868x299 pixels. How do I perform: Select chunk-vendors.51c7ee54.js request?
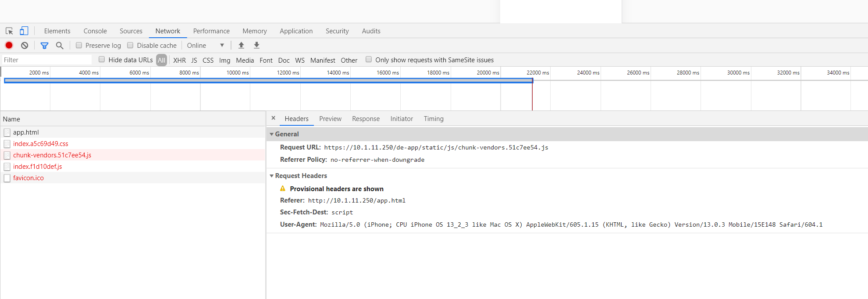click(x=133, y=155)
